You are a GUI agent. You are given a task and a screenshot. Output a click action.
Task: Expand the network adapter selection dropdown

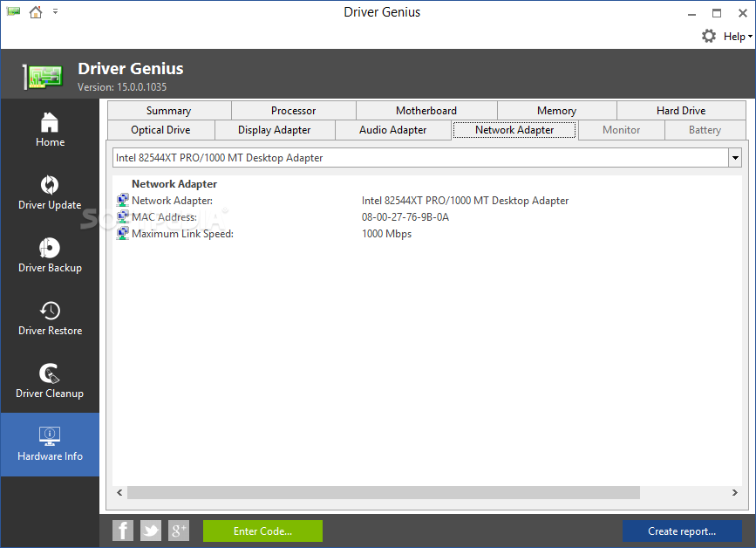735,158
